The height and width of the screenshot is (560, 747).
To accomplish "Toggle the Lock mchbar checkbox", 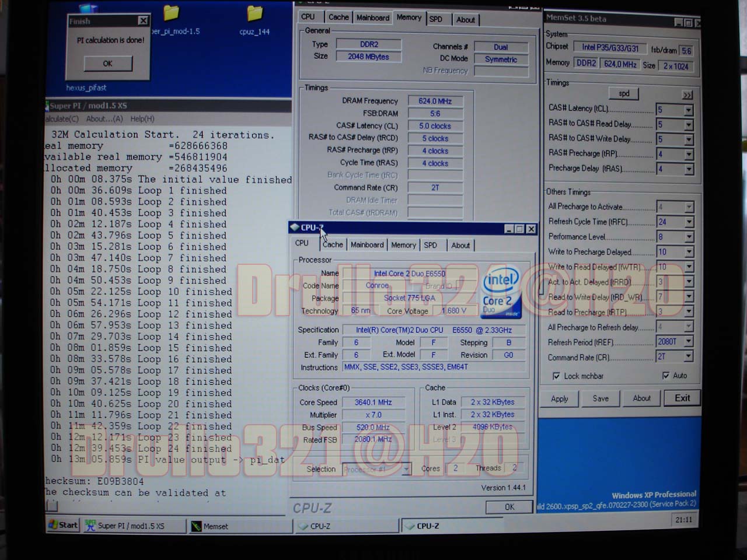I will tap(556, 376).
